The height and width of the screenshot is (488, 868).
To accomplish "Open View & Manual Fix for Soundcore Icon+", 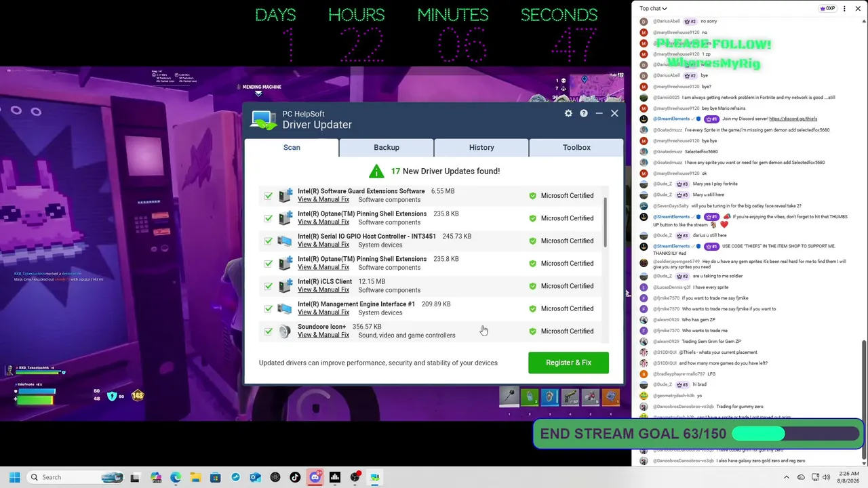I will pos(323,335).
